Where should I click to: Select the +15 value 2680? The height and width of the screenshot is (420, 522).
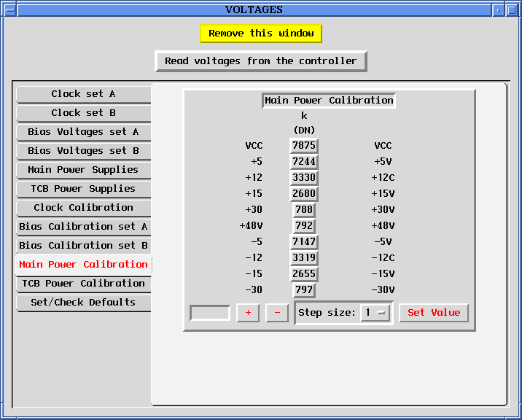click(x=304, y=193)
